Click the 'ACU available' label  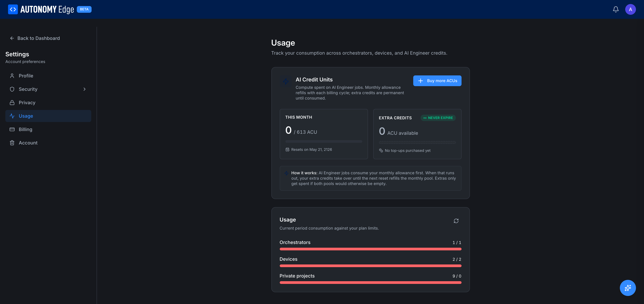402,133
